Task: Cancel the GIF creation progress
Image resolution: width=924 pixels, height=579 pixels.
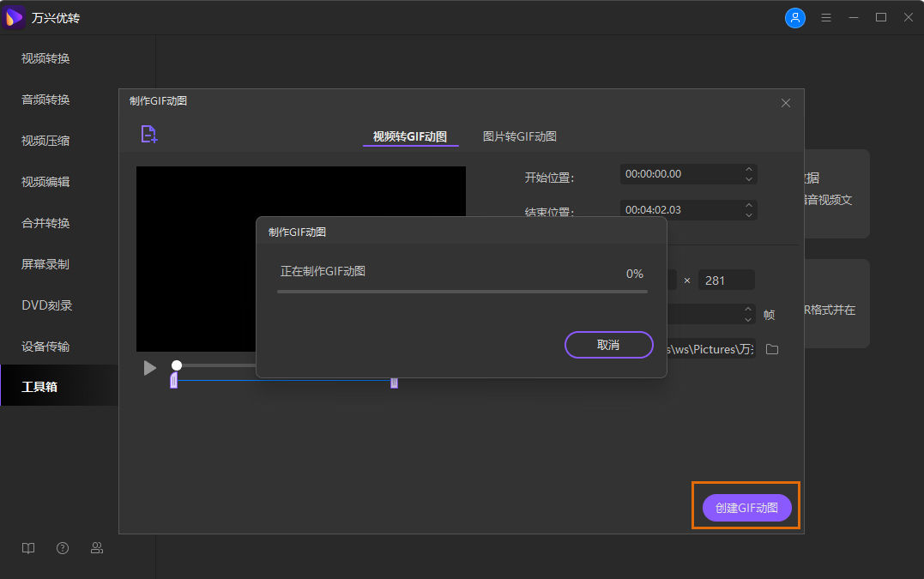Action: (608, 343)
